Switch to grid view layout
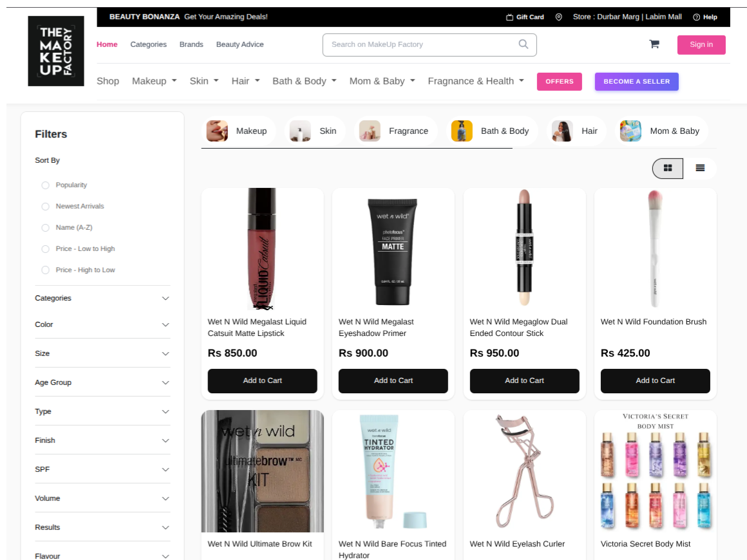Image resolution: width=747 pixels, height=560 pixels. click(x=667, y=168)
